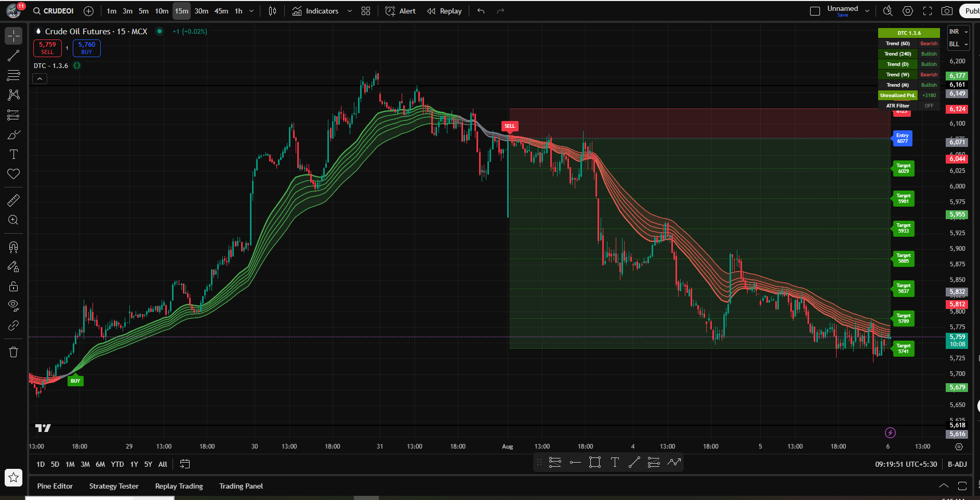Viewport: 980px width, 500px height.
Task: Open the INR currency dropdown
Action: 958,32
